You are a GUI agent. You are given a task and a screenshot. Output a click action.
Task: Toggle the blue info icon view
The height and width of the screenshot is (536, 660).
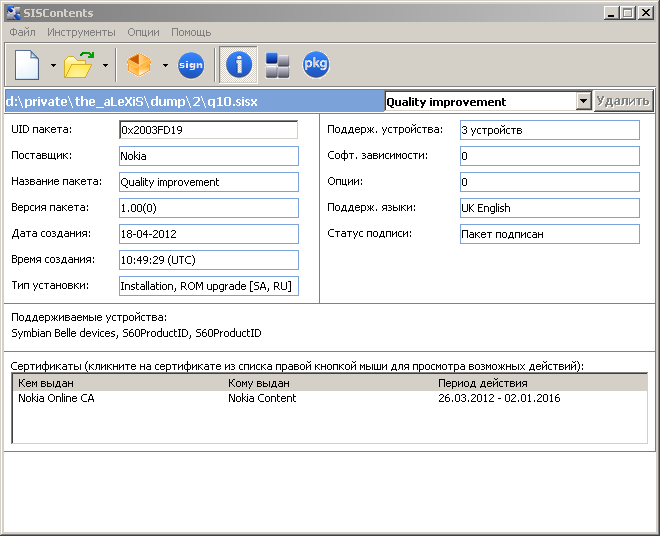point(239,64)
